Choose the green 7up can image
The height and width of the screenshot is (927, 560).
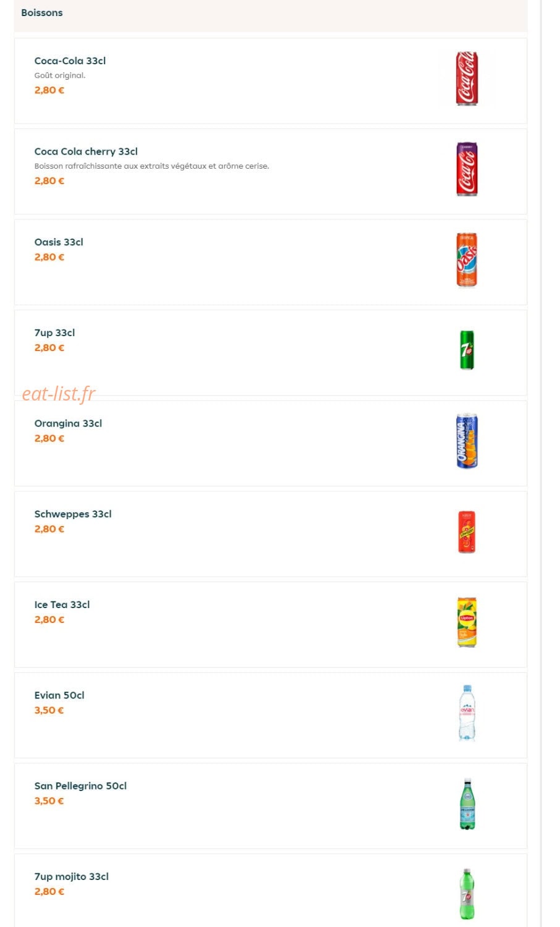(467, 350)
